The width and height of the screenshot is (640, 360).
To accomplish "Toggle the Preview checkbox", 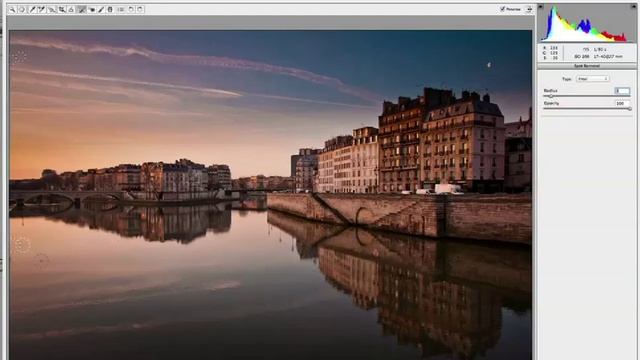I will [x=502, y=9].
